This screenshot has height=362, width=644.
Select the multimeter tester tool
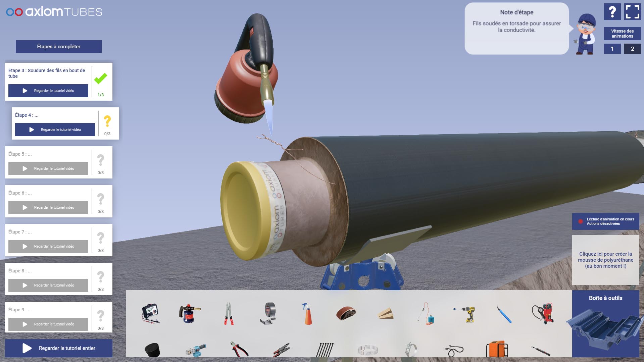pos(150,313)
